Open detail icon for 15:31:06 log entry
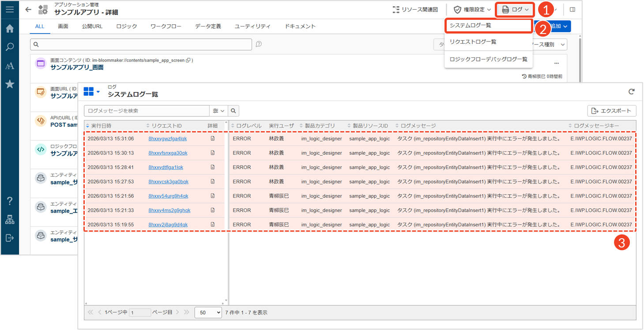Viewport: 644px width, 330px height. (x=213, y=139)
